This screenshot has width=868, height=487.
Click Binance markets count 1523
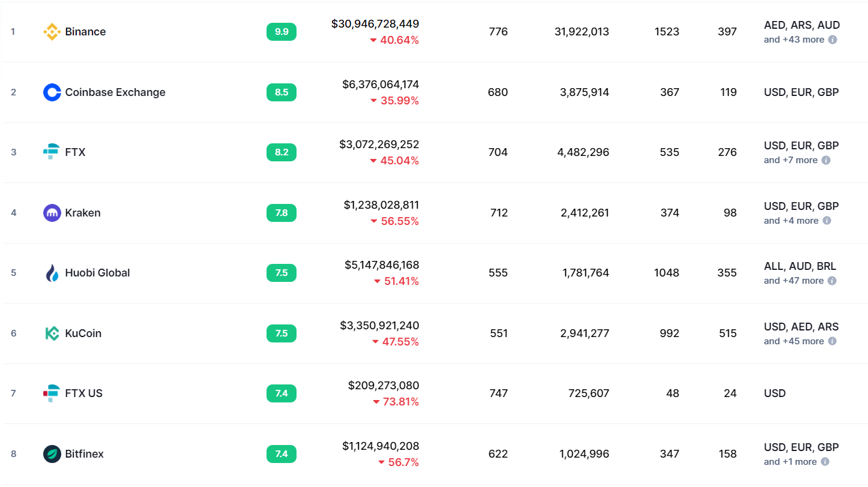(x=667, y=32)
